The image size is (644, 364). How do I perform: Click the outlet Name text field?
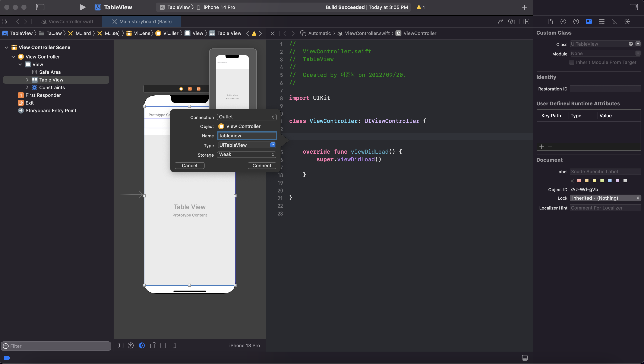[246, 136]
